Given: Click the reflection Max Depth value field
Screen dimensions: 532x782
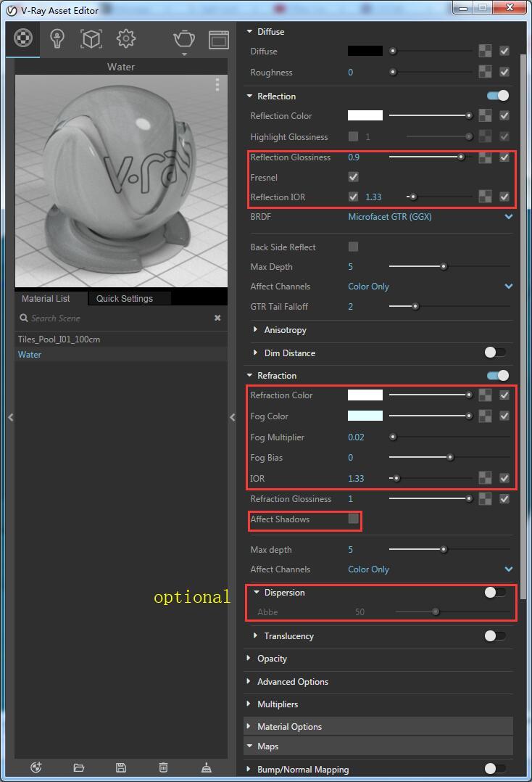Looking at the screenshot, I should click(x=351, y=267).
